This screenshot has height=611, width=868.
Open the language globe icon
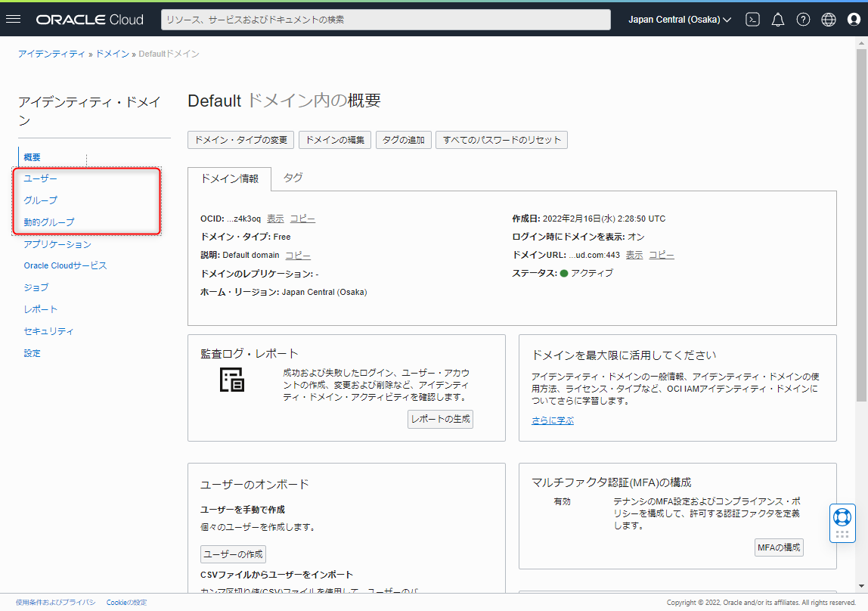tap(829, 20)
